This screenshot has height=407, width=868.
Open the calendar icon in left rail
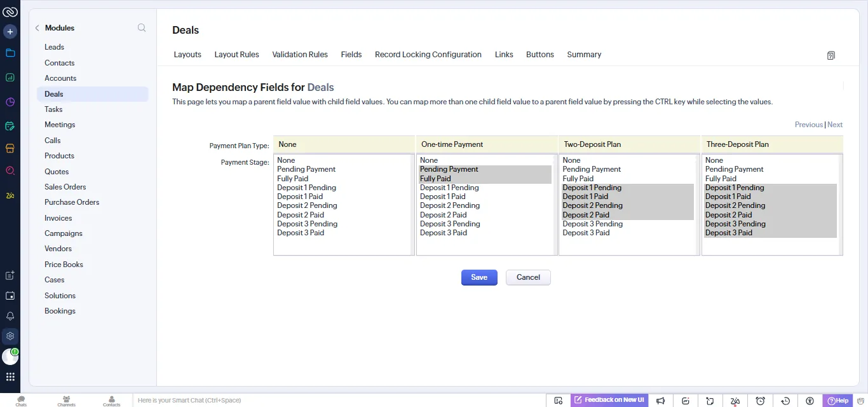point(10,296)
